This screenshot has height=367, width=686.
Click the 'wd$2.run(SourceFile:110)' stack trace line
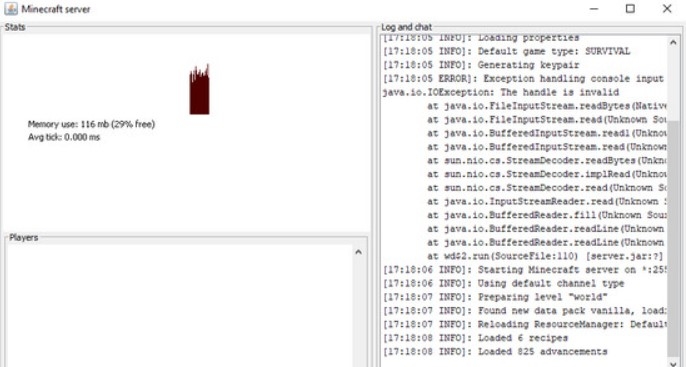[545, 256]
